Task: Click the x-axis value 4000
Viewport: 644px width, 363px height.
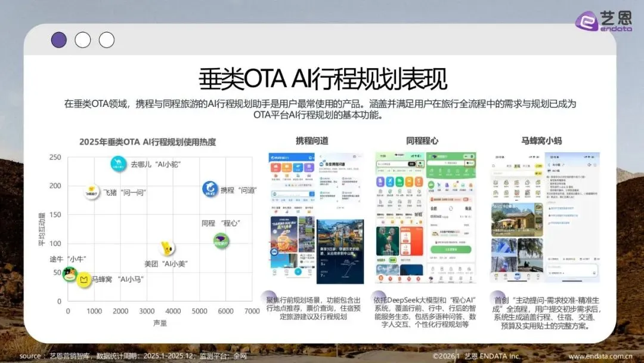Action: point(173,311)
